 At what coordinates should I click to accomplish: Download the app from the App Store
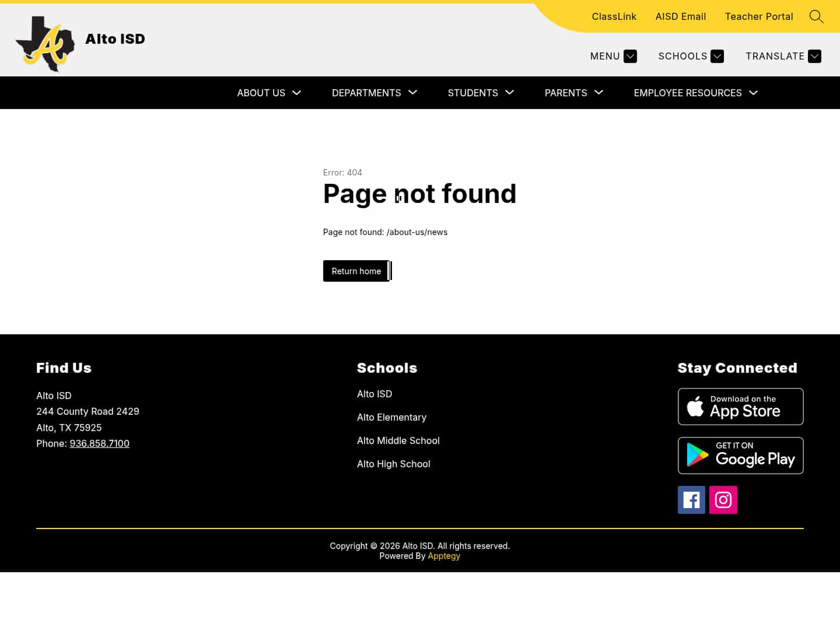tap(740, 406)
